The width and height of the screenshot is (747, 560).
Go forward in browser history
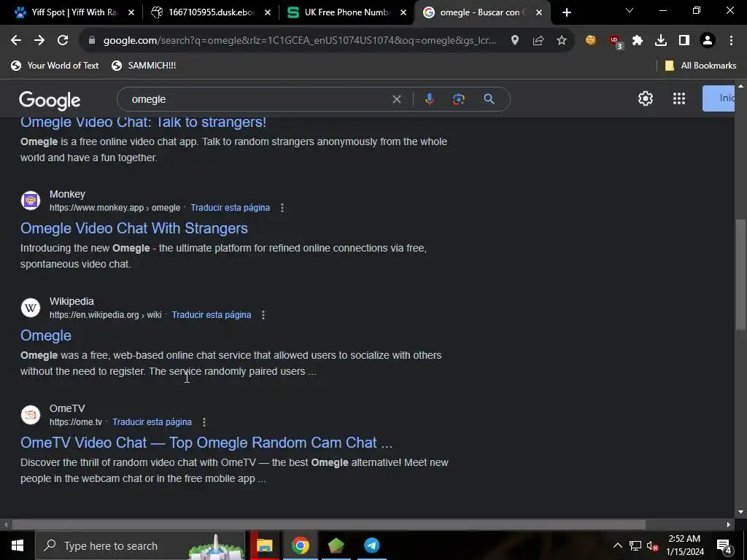pos(39,41)
